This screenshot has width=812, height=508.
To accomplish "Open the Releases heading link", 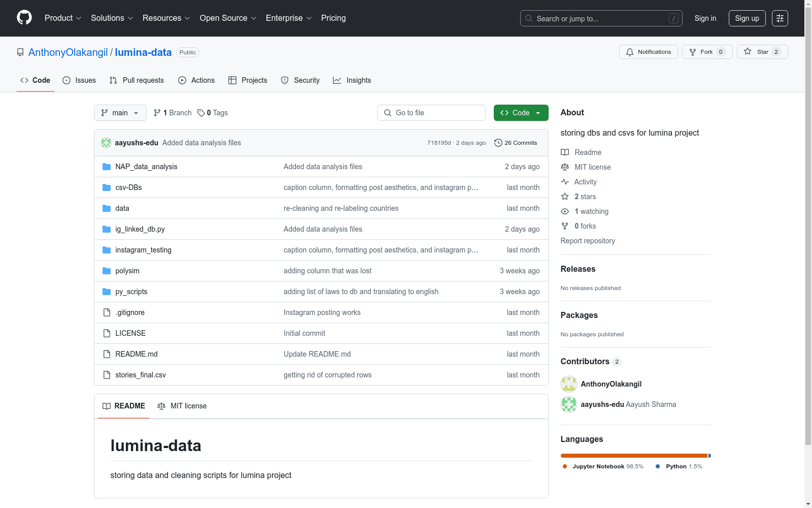I will pyautogui.click(x=578, y=269).
